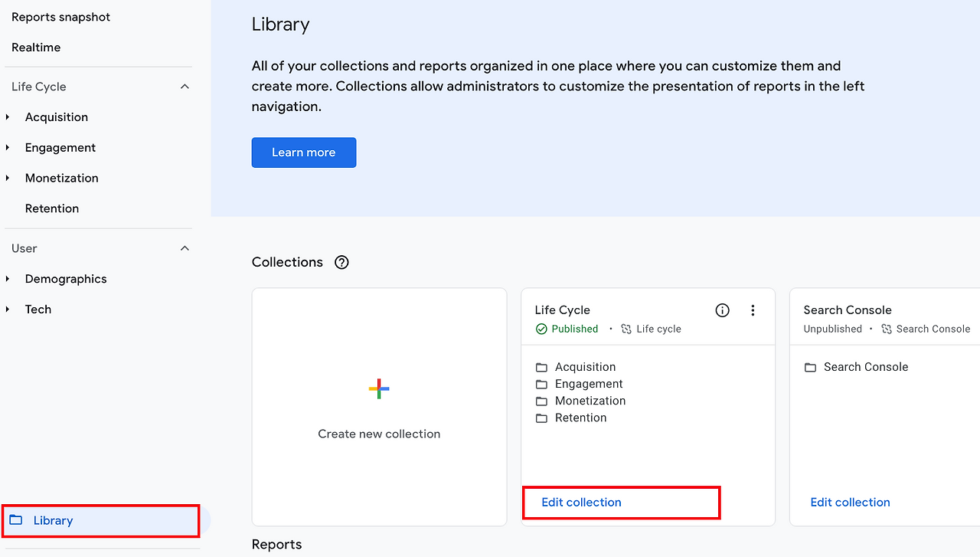980x557 pixels.
Task: Click Create new collection card
Action: [x=379, y=407]
